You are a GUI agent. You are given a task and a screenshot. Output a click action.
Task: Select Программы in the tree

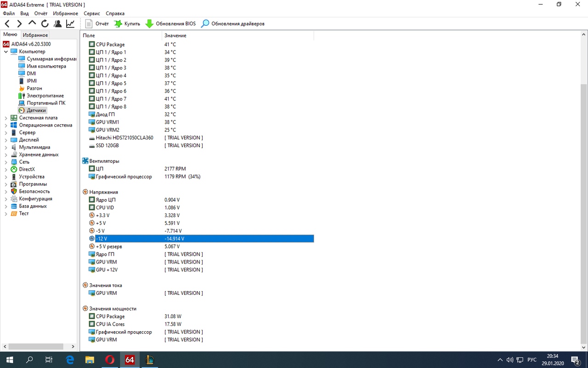29,184
